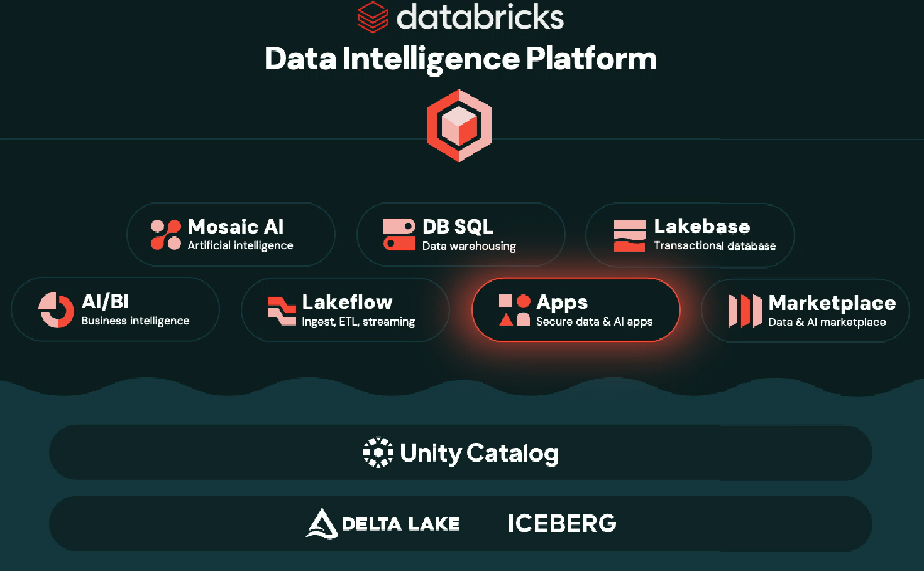Image resolution: width=924 pixels, height=571 pixels.
Task: Click the Delta Lake triangle logo
Action: click(322, 523)
